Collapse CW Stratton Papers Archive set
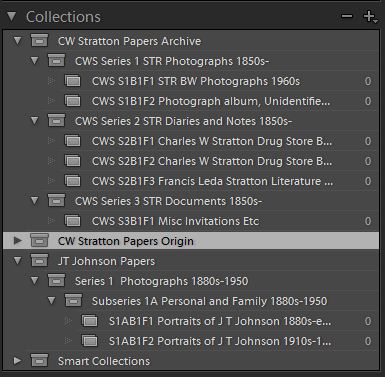Screen dimensions: 385x377 click(18, 41)
